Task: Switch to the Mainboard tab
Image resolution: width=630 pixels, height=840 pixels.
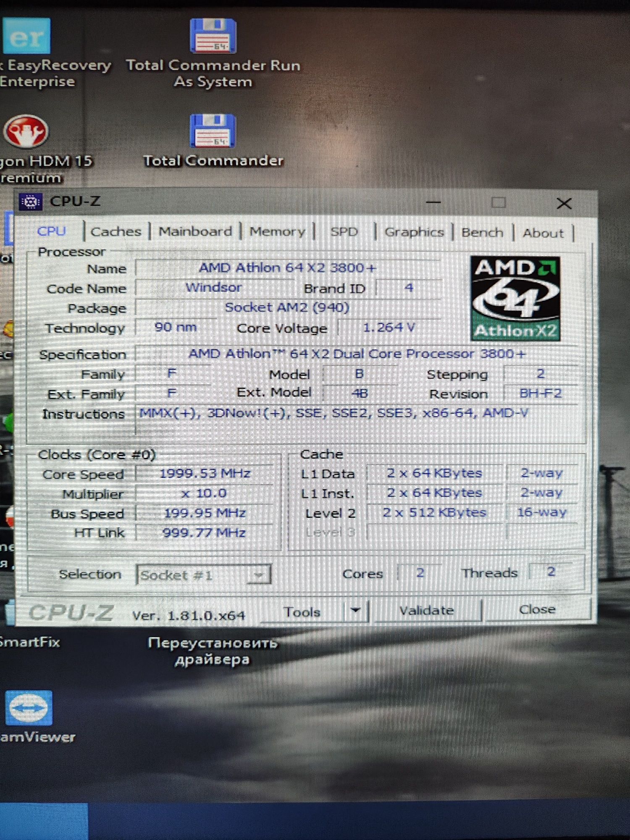Action: [x=195, y=231]
